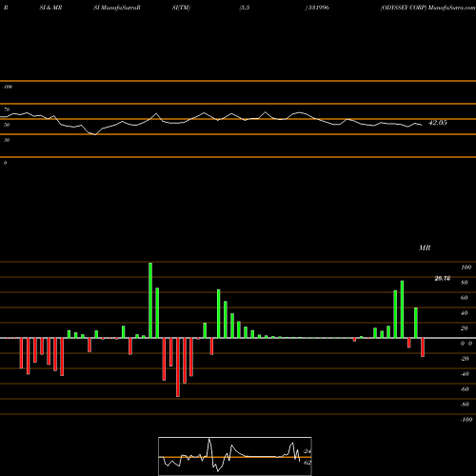Screen dimensions: 476x476
Task: Click the RSI axis label 50
Action: click(7, 125)
